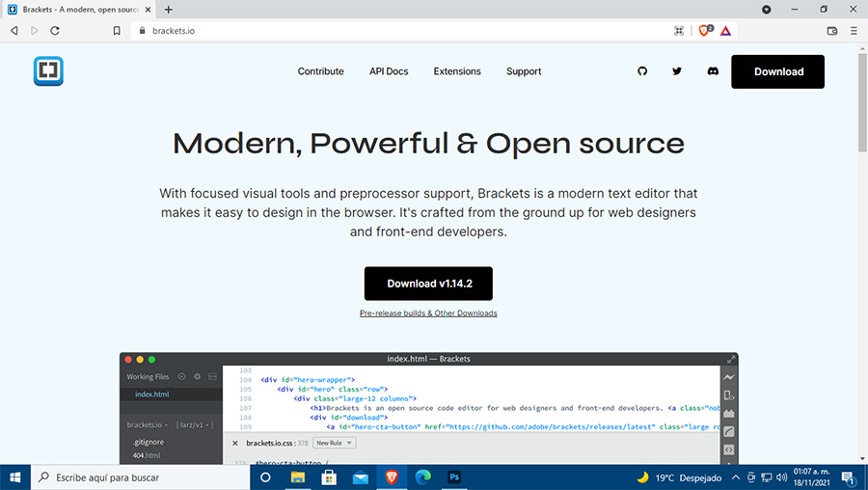
Task: Open the Extensions nav item
Action: tap(457, 71)
